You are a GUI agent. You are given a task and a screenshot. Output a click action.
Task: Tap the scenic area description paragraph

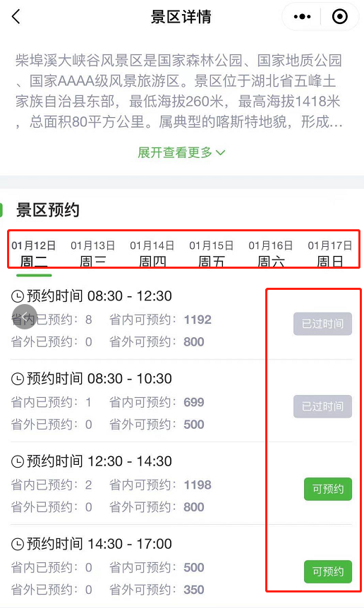tap(179, 91)
